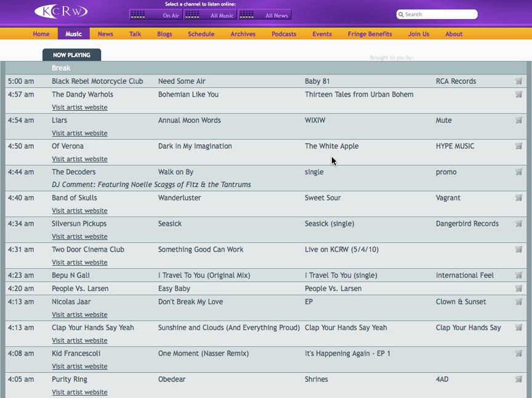Image resolution: width=532 pixels, height=398 pixels.
Task: Click in the Search field
Action: [x=438, y=14]
